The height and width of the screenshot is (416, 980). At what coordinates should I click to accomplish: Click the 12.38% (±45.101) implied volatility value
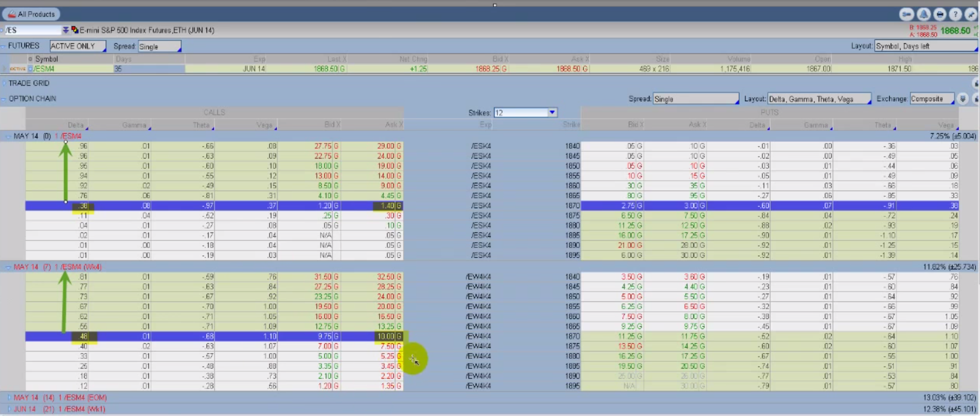point(950,409)
